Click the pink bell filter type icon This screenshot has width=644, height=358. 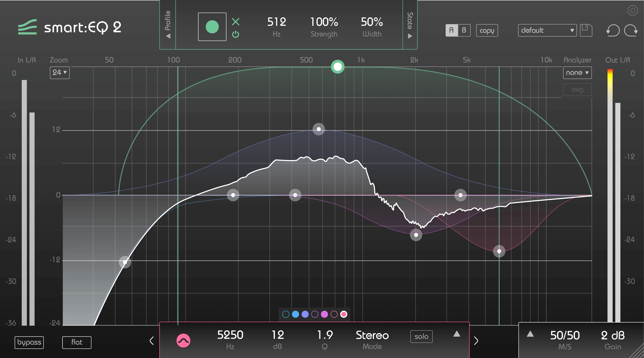click(183, 340)
